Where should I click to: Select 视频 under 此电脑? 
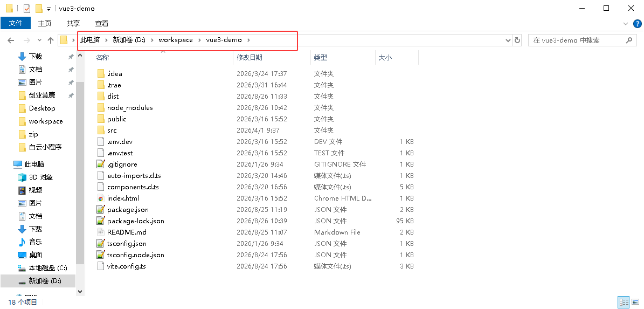click(x=36, y=190)
